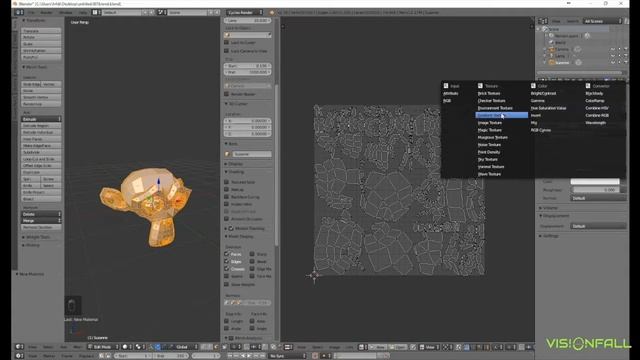
Task: Open the Delete dropdown in tool shelf
Action: click(x=41, y=214)
